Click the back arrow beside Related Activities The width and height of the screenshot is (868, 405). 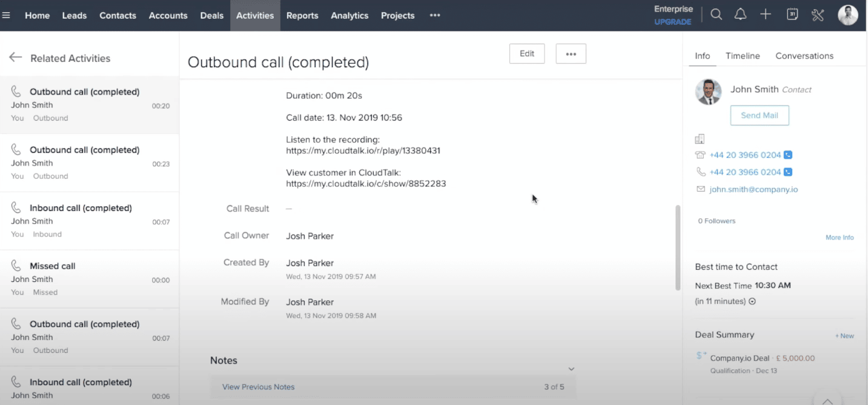pyautogui.click(x=15, y=58)
